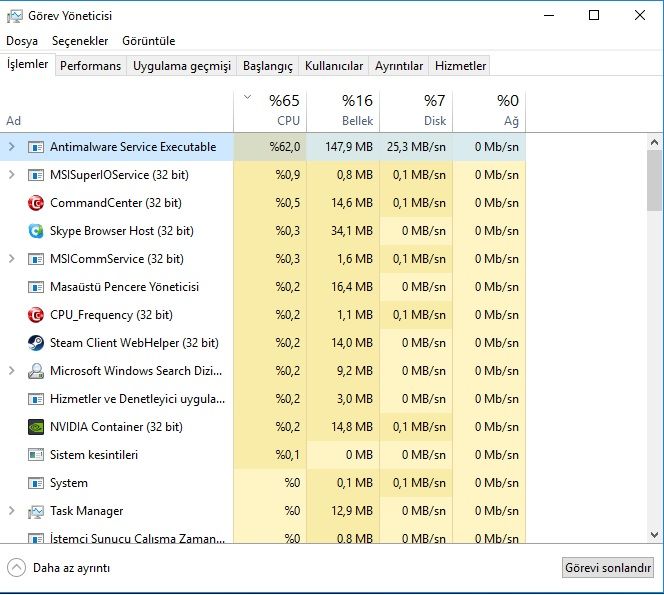The width and height of the screenshot is (664, 595).
Task: Click the Task Manager process icon
Action: (x=36, y=511)
